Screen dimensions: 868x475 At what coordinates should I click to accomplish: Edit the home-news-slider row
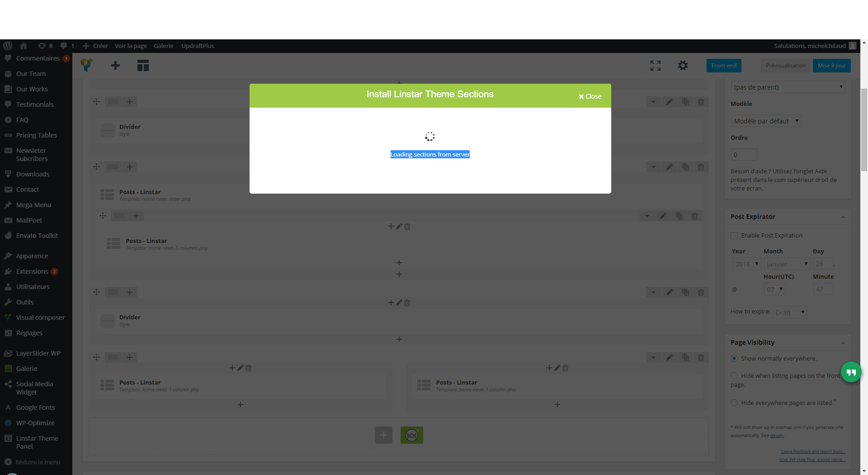tap(670, 167)
